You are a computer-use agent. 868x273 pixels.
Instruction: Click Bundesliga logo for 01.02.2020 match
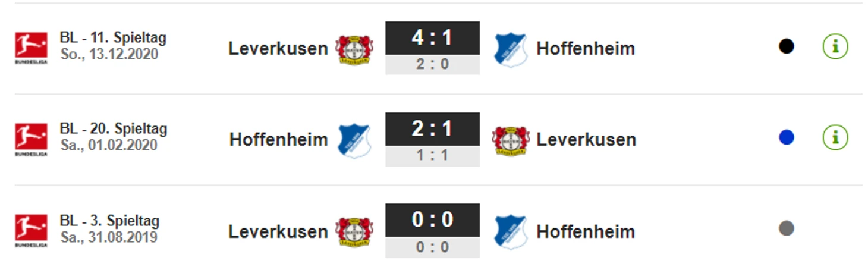(x=31, y=139)
